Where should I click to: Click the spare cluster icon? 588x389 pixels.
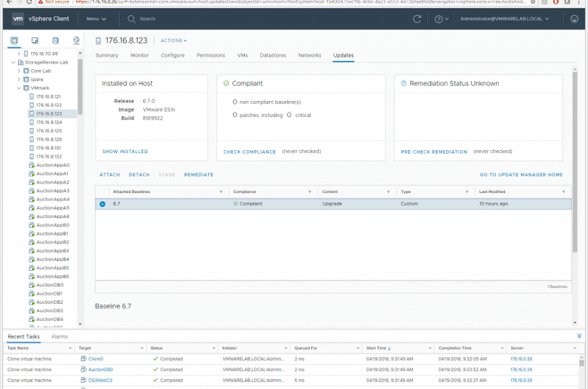point(26,79)
